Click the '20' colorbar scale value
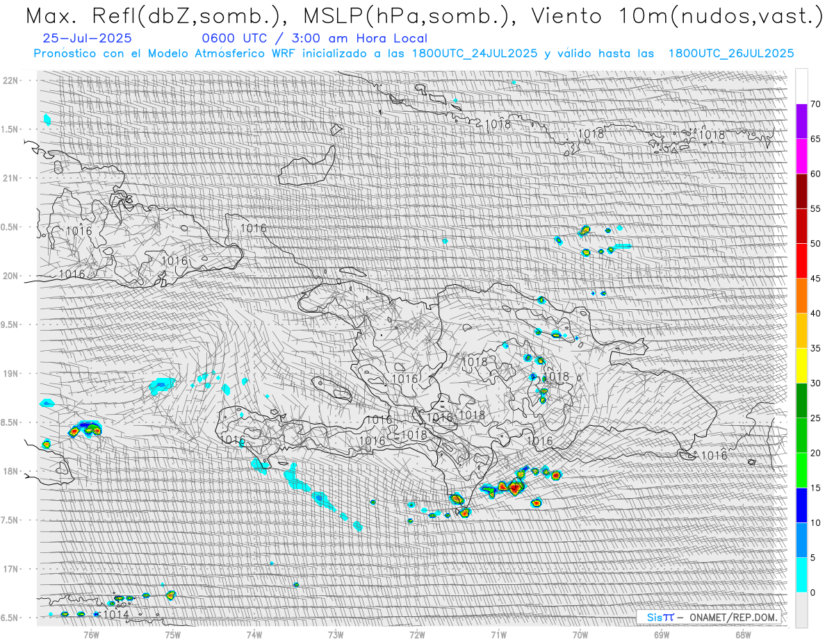Image resolution: width=834 pixels, height=644 pixels. [x=815, y=453]
